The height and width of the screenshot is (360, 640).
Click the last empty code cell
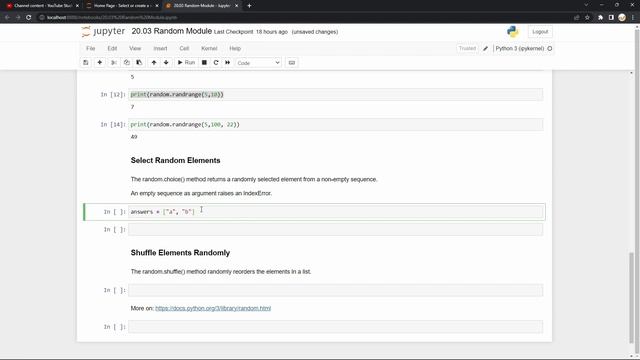tap(336, 327)
